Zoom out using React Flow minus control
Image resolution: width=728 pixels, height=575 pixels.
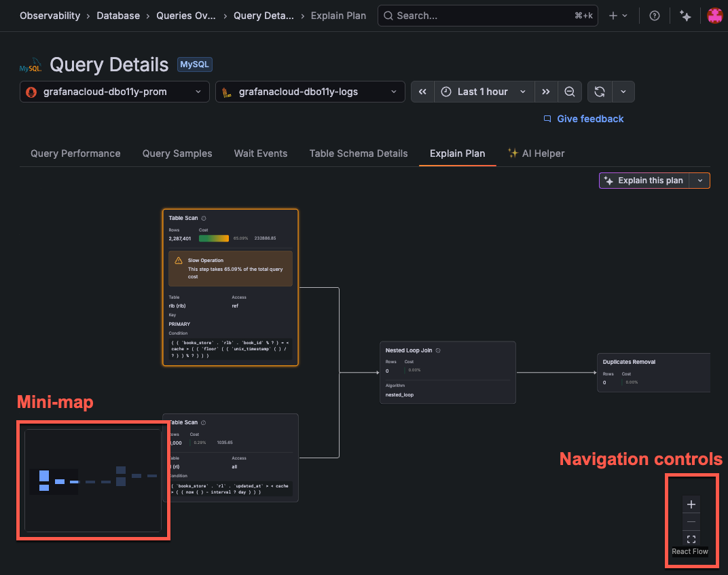tap(691, 522)
